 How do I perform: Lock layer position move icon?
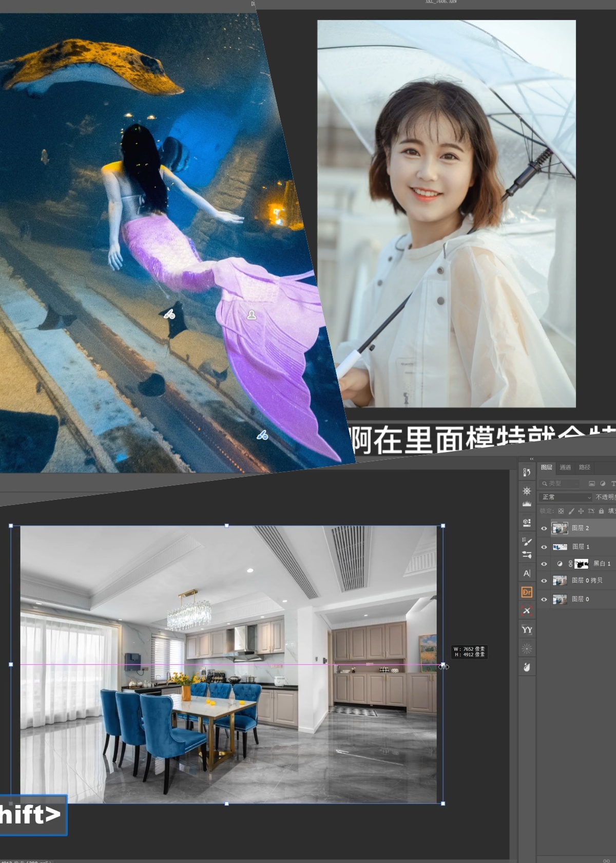click(x=581, y=511)
